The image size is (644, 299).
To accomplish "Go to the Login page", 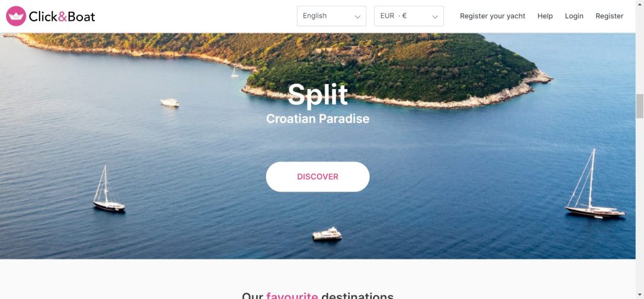I will [x=574, y=16].
